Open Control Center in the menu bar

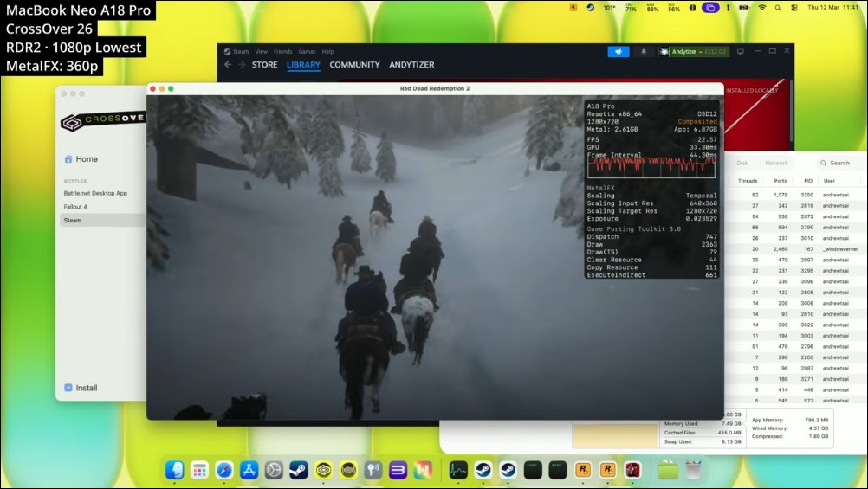point(794,8)
